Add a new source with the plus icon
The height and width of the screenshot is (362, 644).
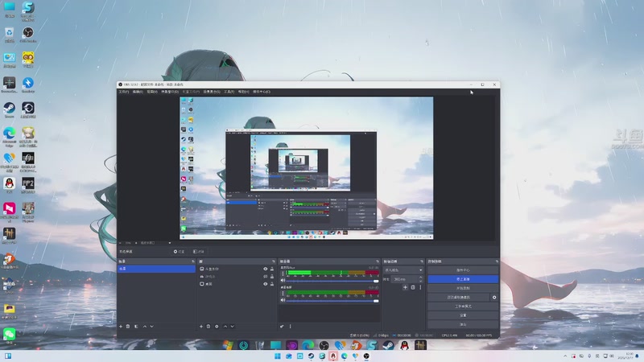(x=201, y=327)
